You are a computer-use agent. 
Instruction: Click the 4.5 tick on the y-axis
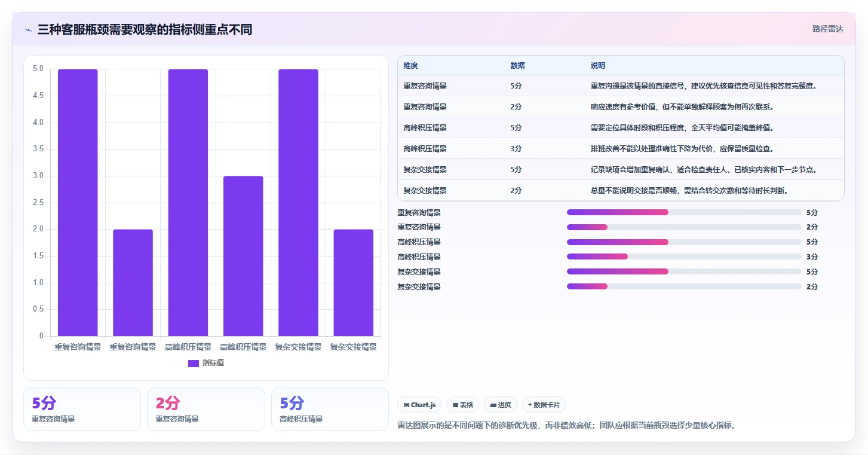point(38,96)
